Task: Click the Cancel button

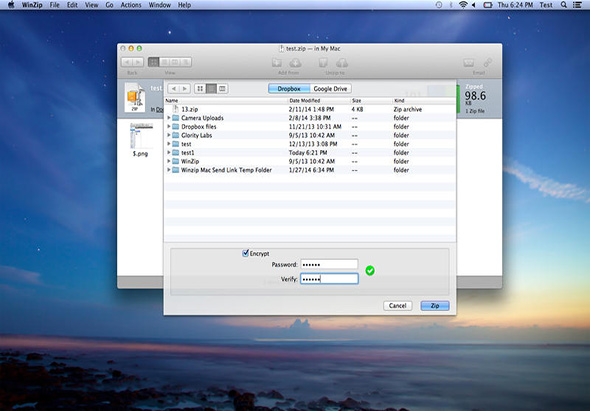Action: coord(398,306)
